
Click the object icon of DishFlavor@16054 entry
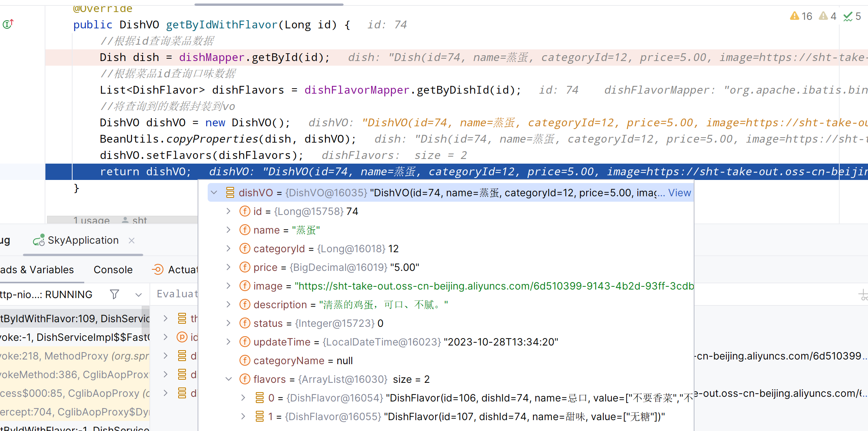pos(260,398)
